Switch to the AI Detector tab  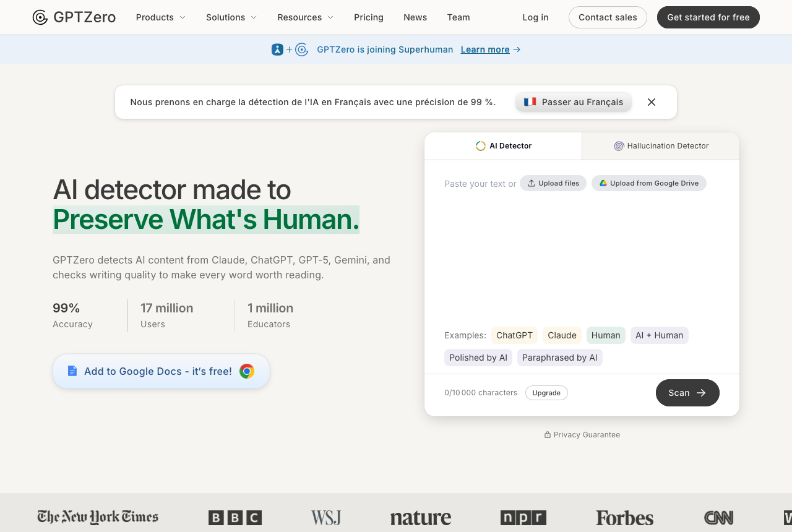[x=503, y=146]
